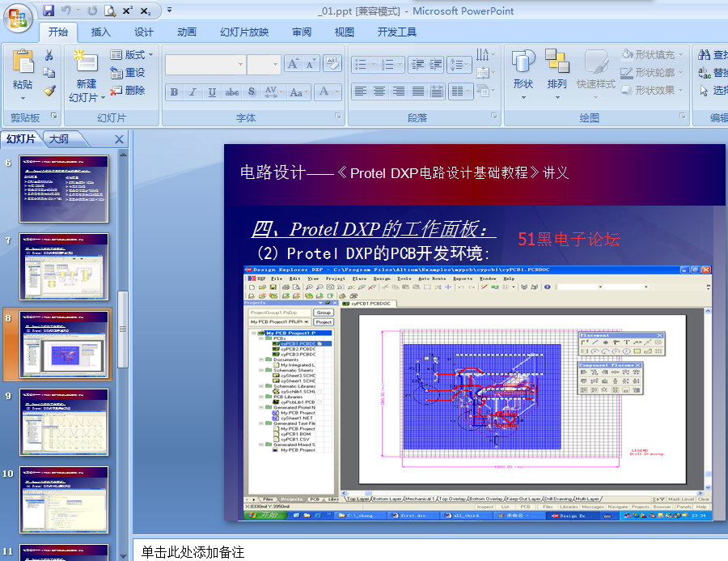728x561 pixels.
Task: Apply distributed text alignment
Action: [437, 91]
